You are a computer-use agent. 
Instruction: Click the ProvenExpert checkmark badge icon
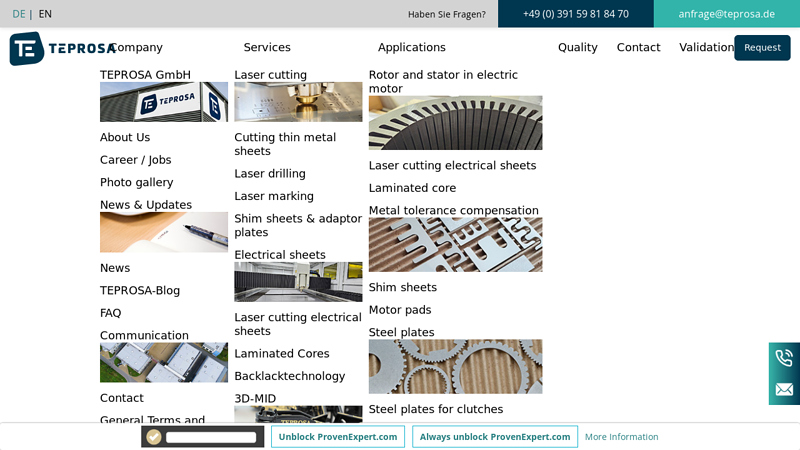(x=154, y=437)
